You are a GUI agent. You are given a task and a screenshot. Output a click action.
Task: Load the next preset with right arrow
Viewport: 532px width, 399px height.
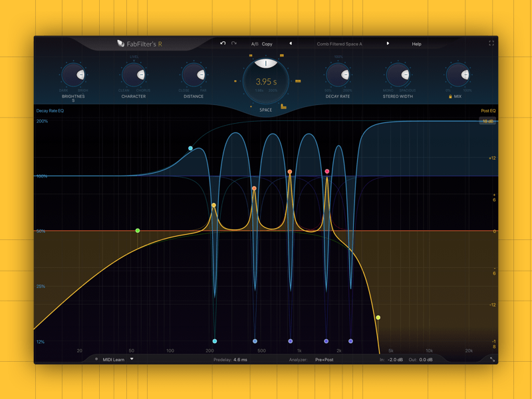coord(388,43)
